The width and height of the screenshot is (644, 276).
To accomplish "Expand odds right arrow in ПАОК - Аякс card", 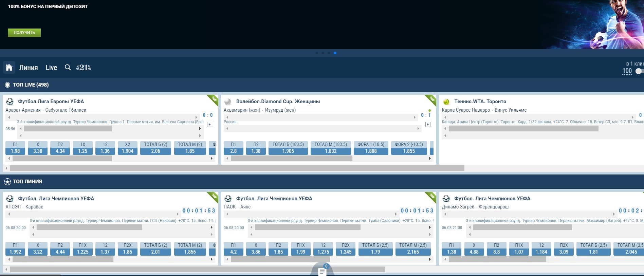I will [x=430, y=259].
